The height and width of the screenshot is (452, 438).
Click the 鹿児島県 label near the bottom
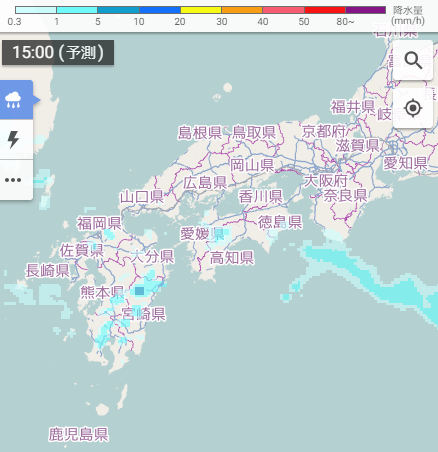click(78, 434)
